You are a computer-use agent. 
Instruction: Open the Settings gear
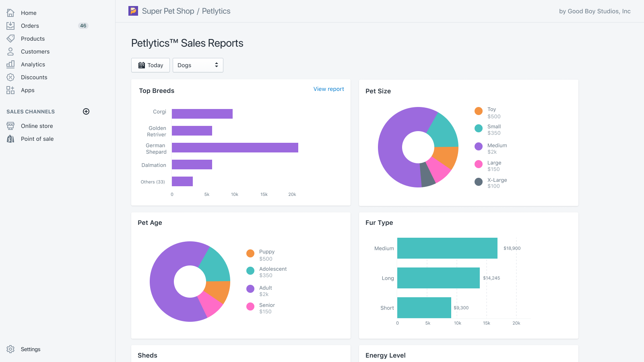point(10,349)
